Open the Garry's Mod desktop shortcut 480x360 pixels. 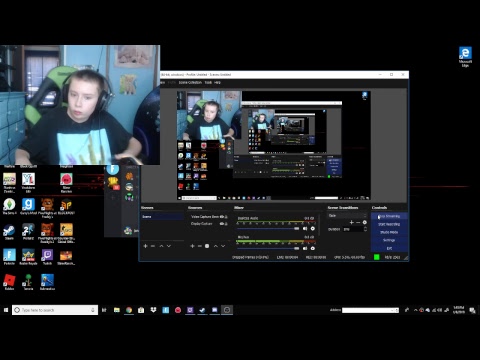pyautogui.click(x=28, y=207)
